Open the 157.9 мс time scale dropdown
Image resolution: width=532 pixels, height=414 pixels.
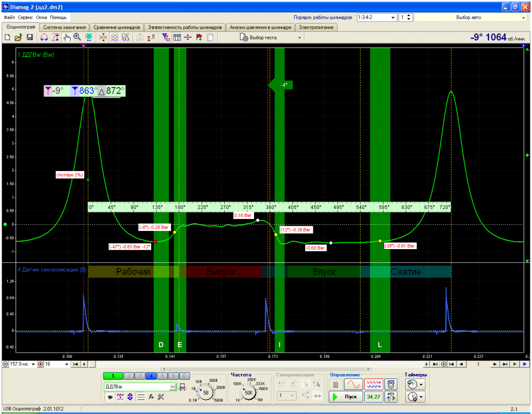pyautogui.click(x=33, y=364)
